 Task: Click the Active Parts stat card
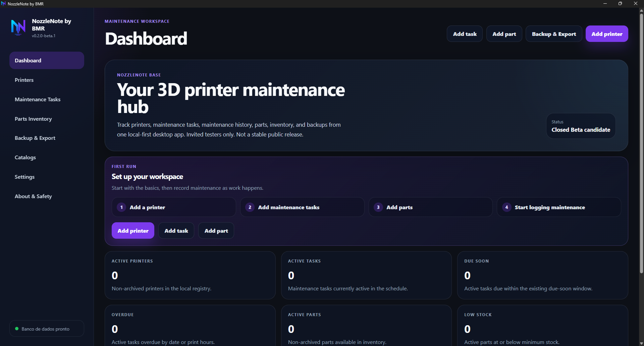[x=366, y=326]
